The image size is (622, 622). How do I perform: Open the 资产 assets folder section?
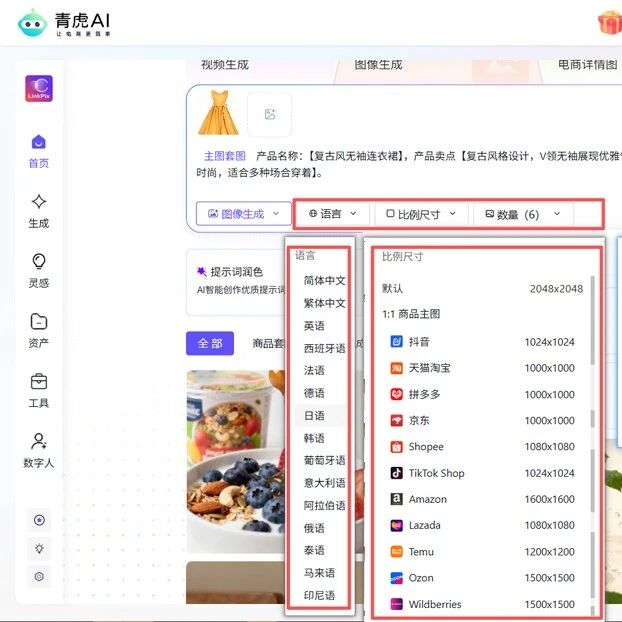pos(38,331)
